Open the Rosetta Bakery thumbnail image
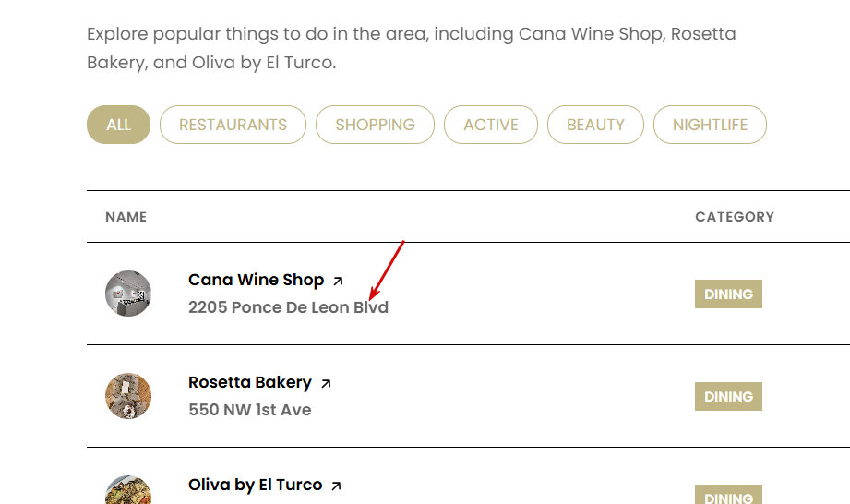The width and height of the screenshot is (850, 504). 128,396
